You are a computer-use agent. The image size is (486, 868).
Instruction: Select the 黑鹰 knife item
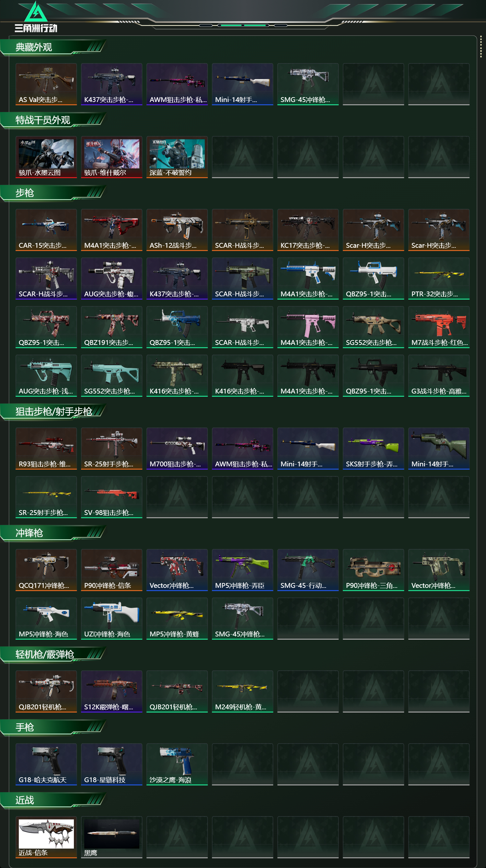tap(111, 837)
